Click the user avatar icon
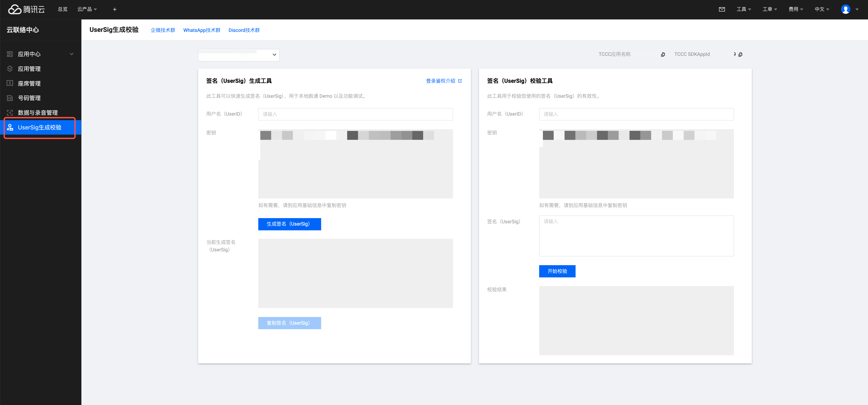 pyautogui.click(x=845, y=9)
